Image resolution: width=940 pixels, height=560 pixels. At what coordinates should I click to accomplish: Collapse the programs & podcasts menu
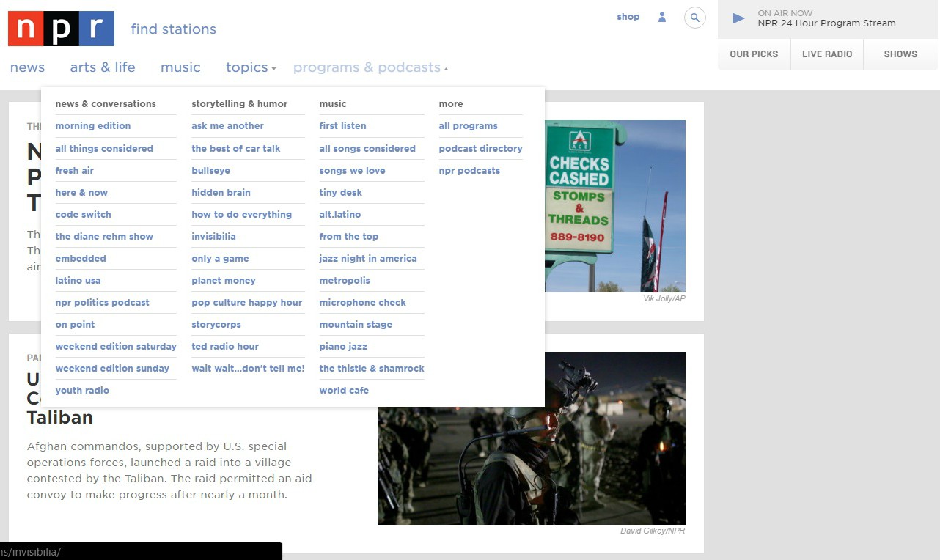tap(370, 67)
